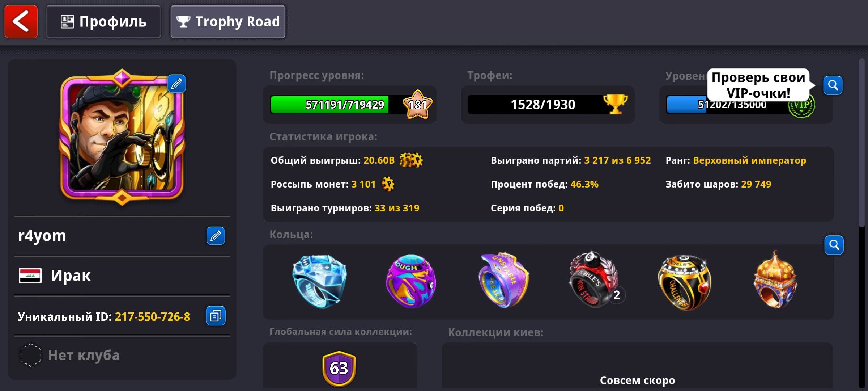868x391 pixels.
Task: Tap the collection power shield 63
Action: pos(339,369)
